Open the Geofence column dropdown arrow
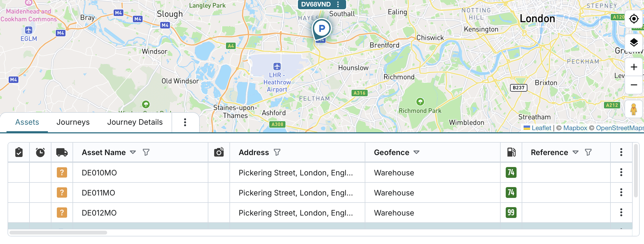The image size is (644, 244). pos(416,152)
